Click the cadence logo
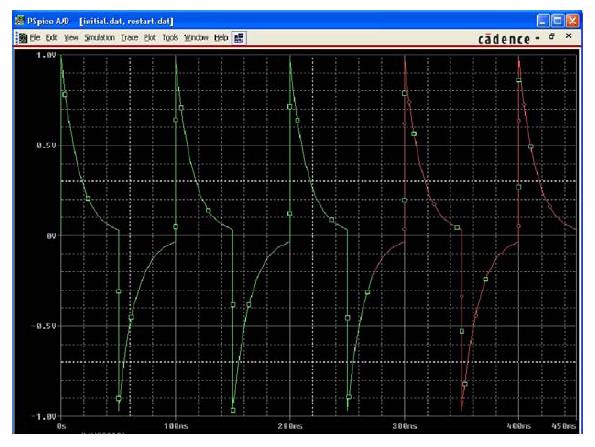The width and height of the screenshot is (595, 447). tap(504, 39)
